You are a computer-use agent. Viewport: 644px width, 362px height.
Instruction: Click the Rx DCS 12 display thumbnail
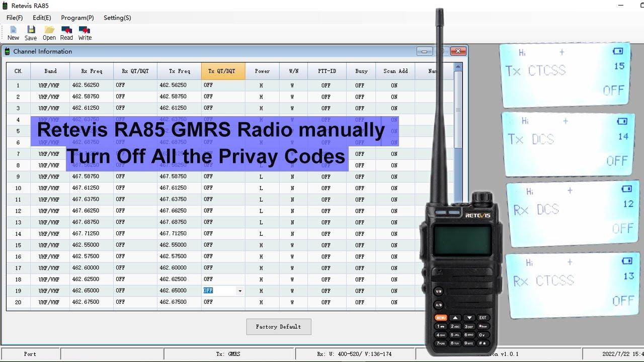(573, 214)
